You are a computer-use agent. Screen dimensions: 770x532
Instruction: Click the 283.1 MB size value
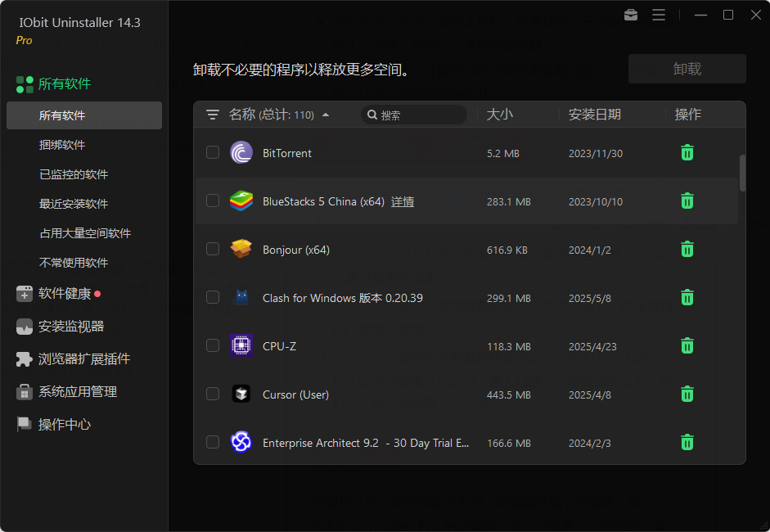509,202
